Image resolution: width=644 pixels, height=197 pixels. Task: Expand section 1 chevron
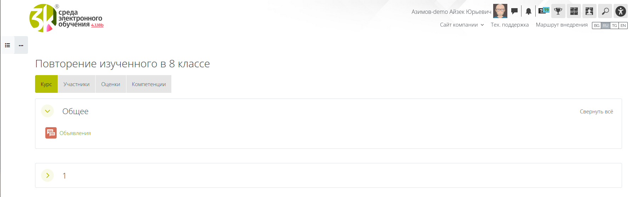coord(47,175)
